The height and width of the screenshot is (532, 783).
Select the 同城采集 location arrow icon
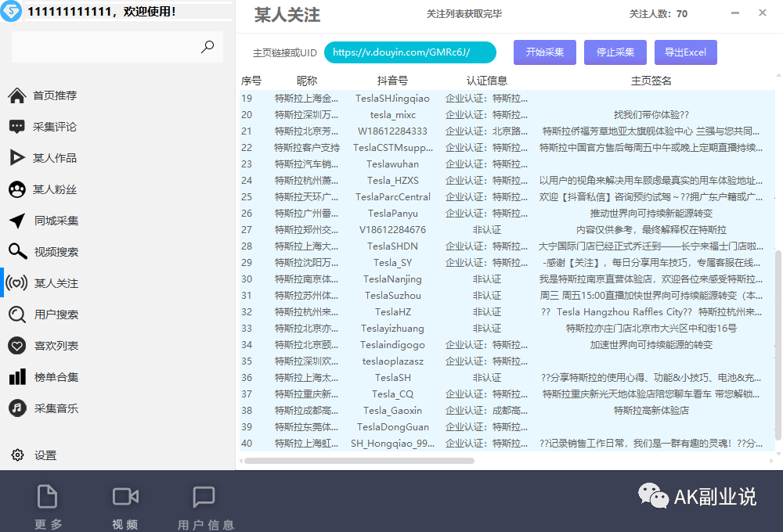(17, 221)
